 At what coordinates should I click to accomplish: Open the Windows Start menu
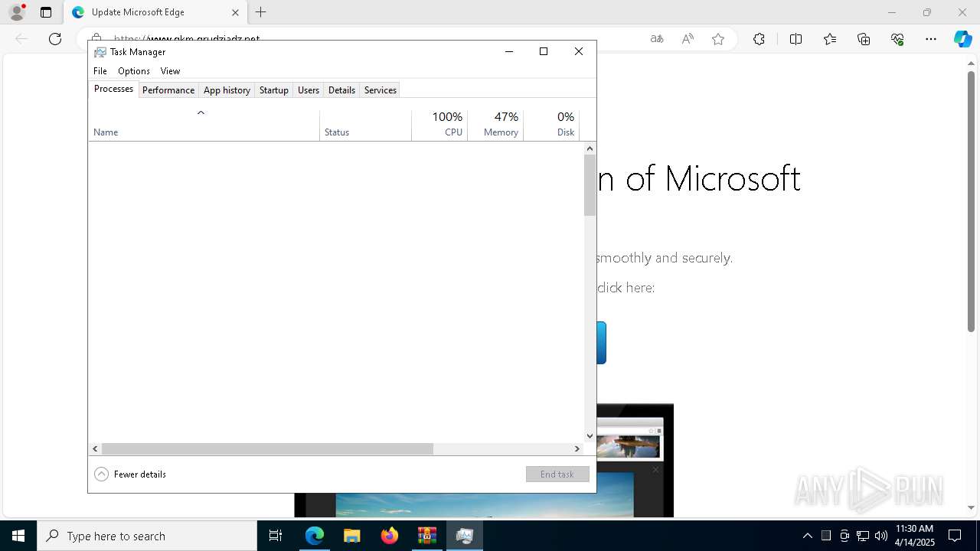click(18, 536)
